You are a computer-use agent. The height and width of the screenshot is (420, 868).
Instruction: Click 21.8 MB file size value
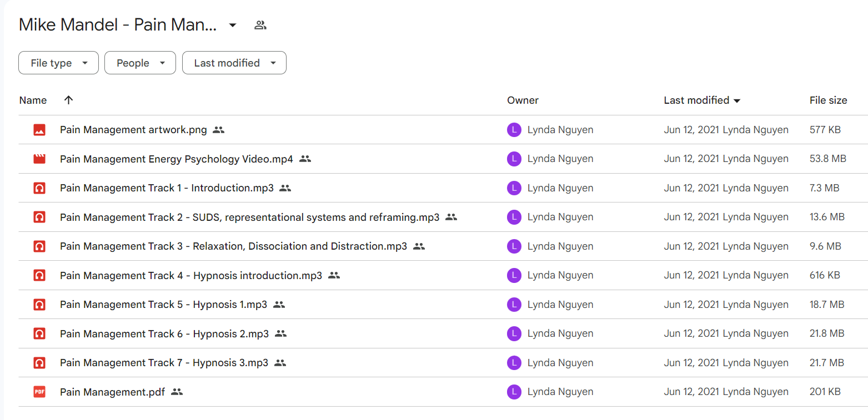[x=827, y=333]
